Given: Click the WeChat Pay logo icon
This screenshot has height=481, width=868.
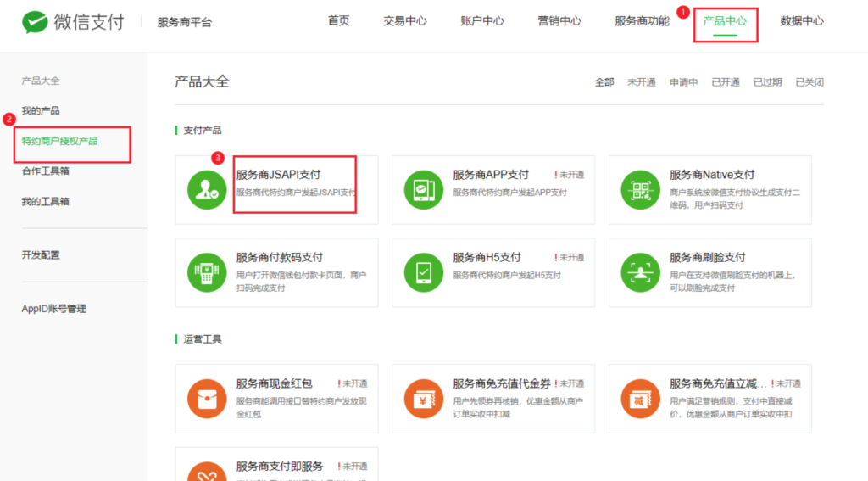Looking at the screenshot, I should 35,21.
